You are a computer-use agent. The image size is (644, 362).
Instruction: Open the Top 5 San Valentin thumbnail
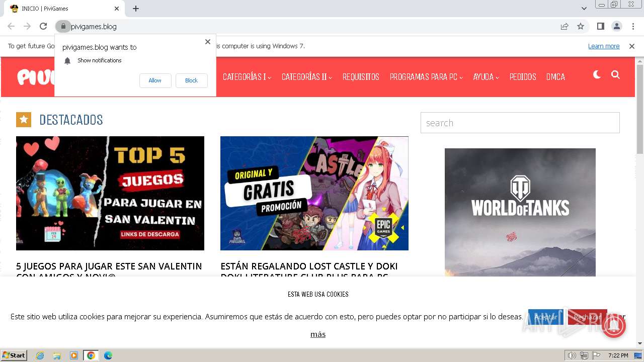pyautogui.click(x=110, y=193)
